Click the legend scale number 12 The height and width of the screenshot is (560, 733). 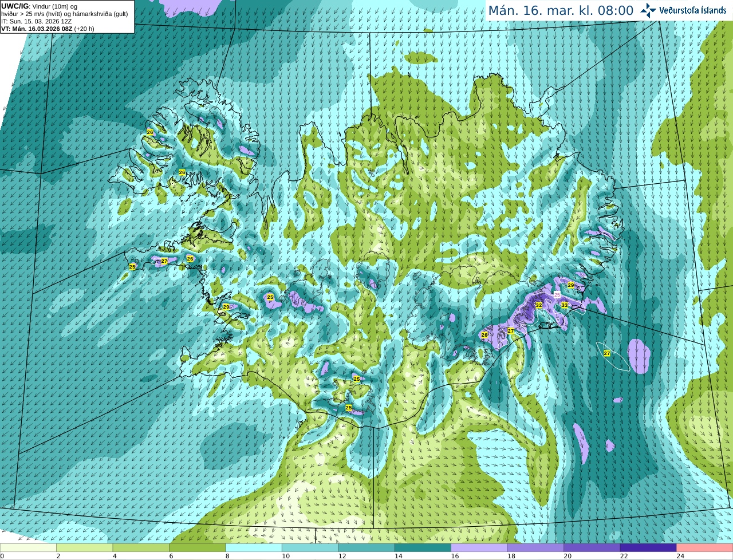pyautogui.click(x=342, y=556)
